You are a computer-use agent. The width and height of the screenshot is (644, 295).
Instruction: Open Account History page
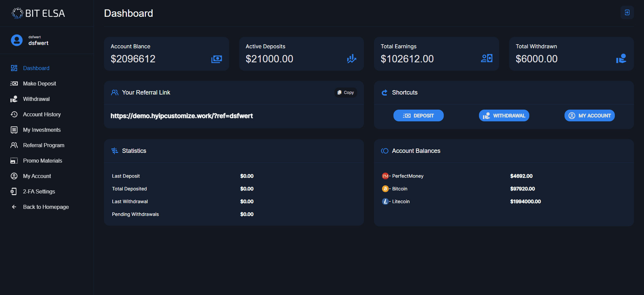tap(42, 114)
